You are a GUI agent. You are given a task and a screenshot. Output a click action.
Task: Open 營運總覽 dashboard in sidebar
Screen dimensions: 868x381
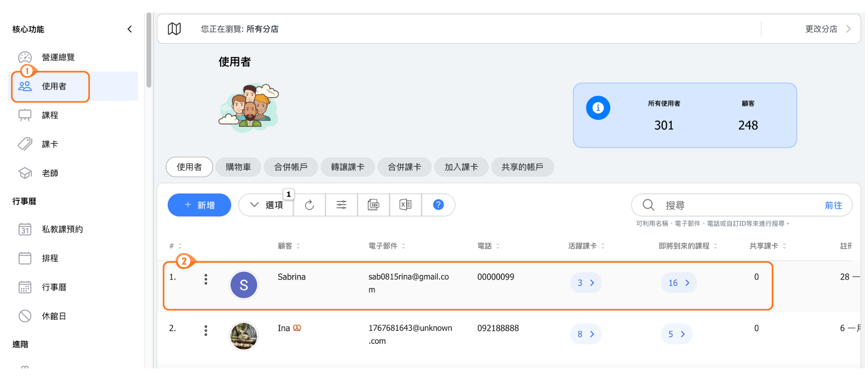pyautogui.click(x=58, y=57)
